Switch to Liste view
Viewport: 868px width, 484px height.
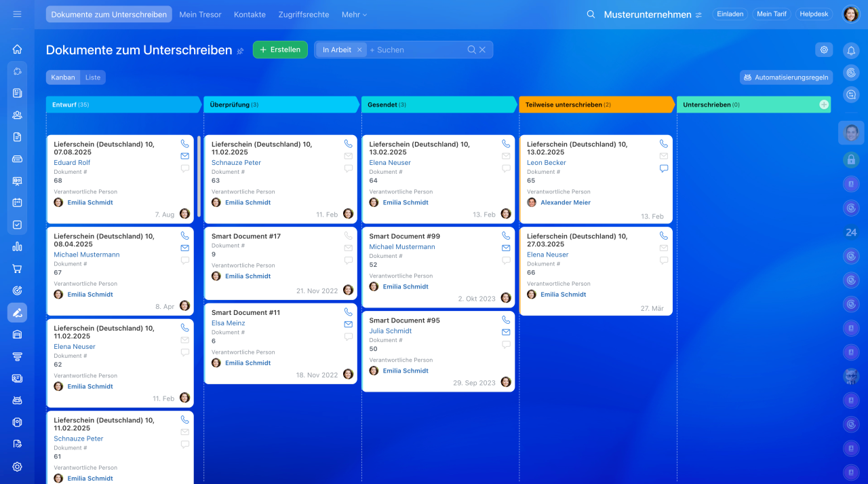pos(93,77)
